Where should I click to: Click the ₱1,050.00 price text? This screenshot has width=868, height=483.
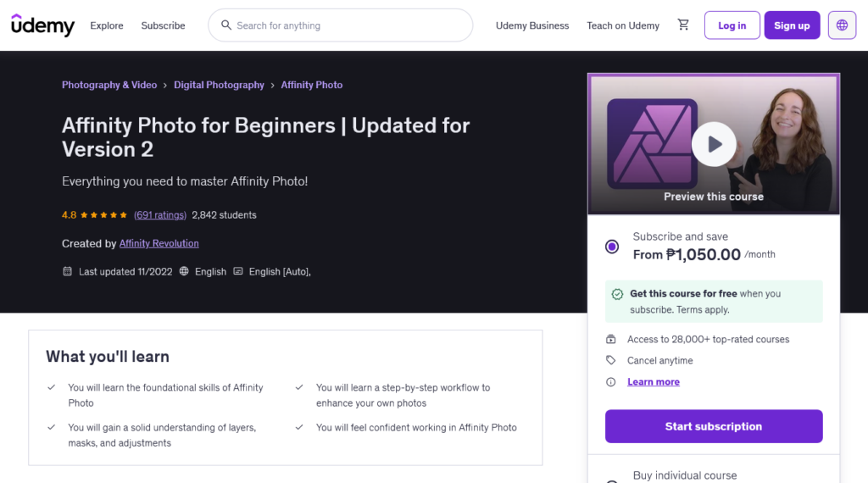pyautogui.click(x=703, y=254)
